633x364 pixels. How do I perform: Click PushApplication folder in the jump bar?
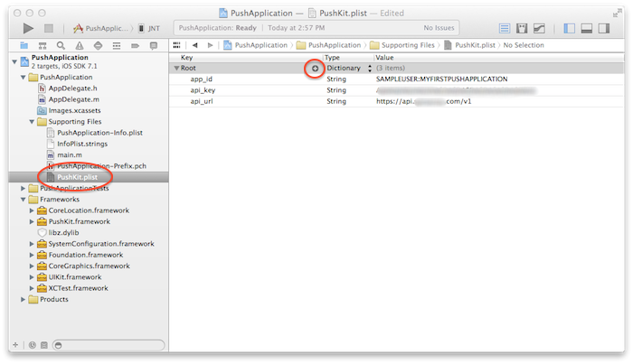tap(328, 45)
